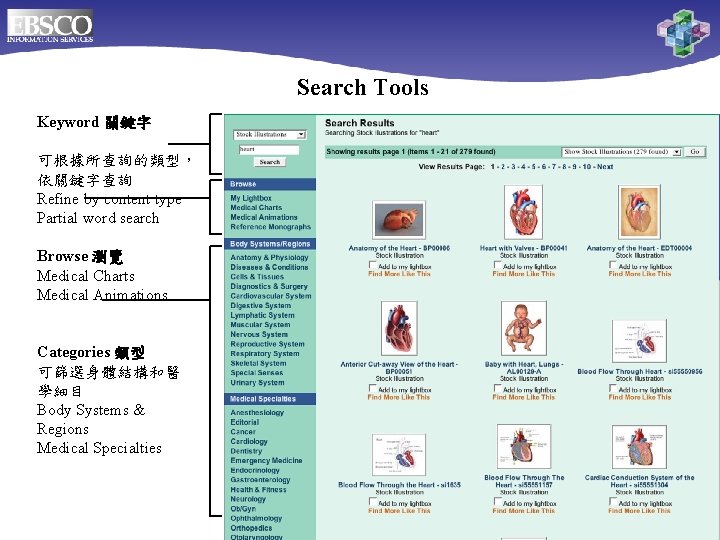
Task: Open Cancer specialty
Action: click(x=243, y=432)
